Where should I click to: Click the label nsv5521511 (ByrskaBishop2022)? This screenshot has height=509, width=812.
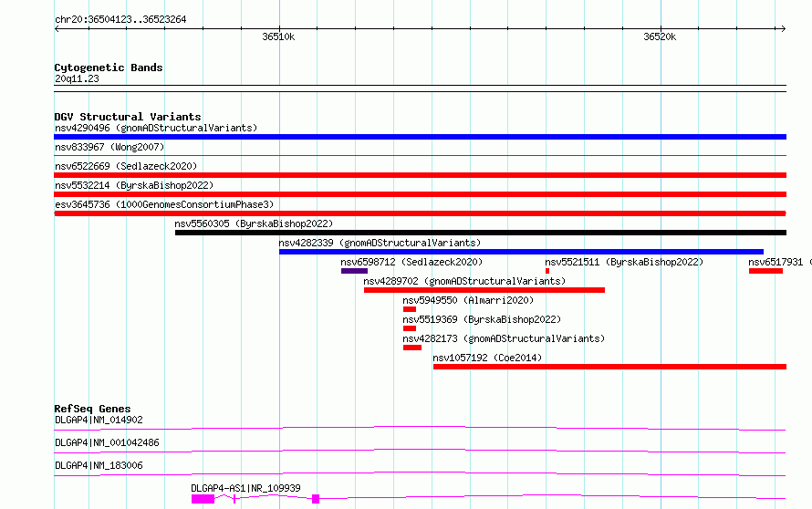(x=625, y=262)
